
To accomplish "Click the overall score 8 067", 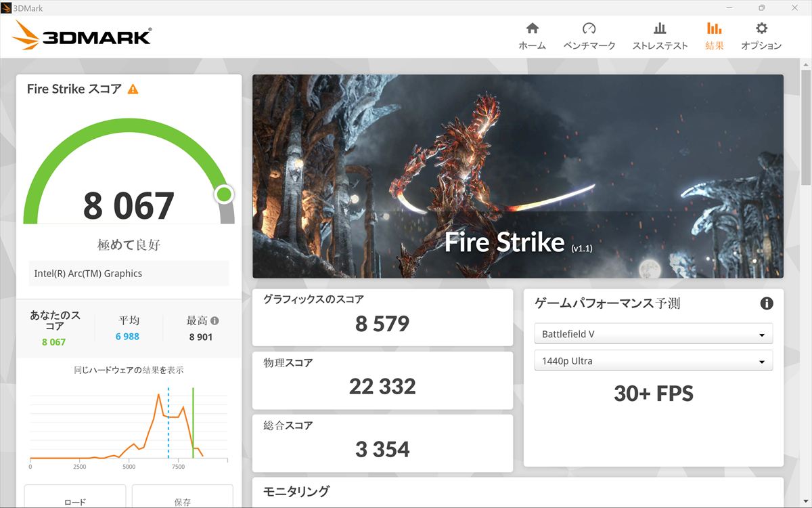I will click(129, 206).
